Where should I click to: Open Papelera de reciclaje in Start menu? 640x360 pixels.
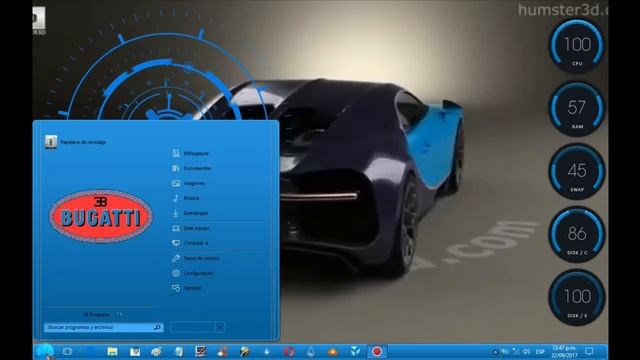pyautogui.click(x=76, y=142)
